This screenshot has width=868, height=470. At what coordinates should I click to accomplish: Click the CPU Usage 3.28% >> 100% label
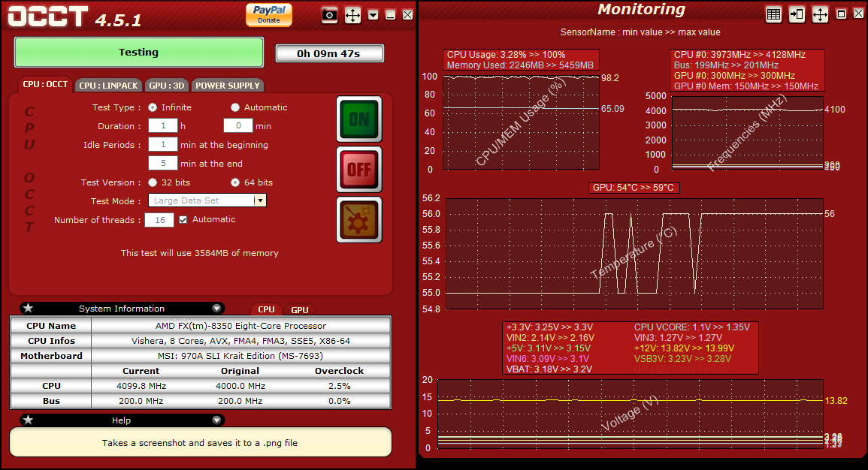point(506,55)
